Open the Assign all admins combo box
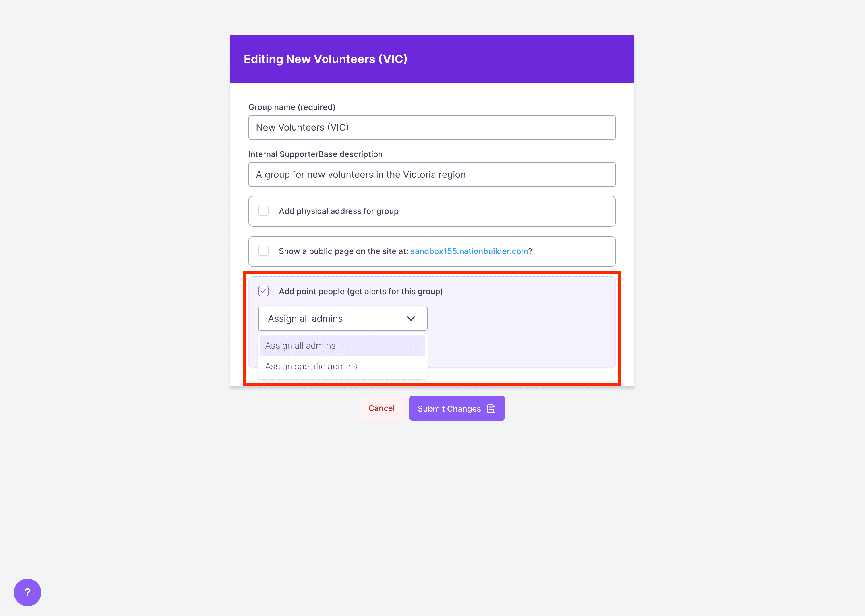Image resolution: width=865 pixels, height=616 pixels. click(x=342, y=319)
